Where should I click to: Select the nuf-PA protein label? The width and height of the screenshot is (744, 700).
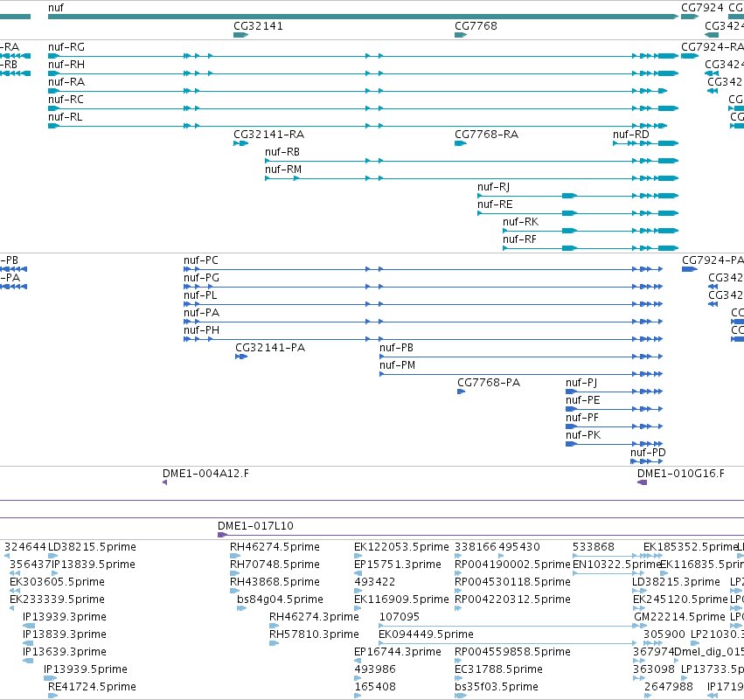pyautogui.click(x=202, y=313)
